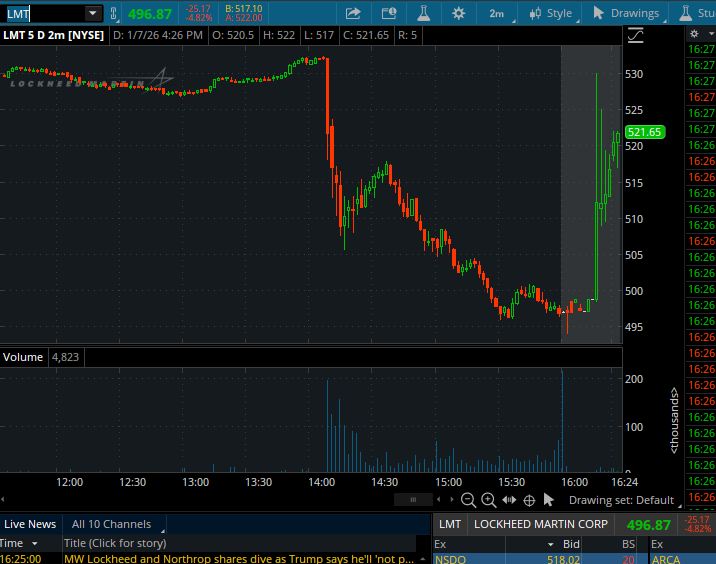Click the LMT 5 D 2m [NYSE] chart title
716x564 pixels.
point(53,35)
